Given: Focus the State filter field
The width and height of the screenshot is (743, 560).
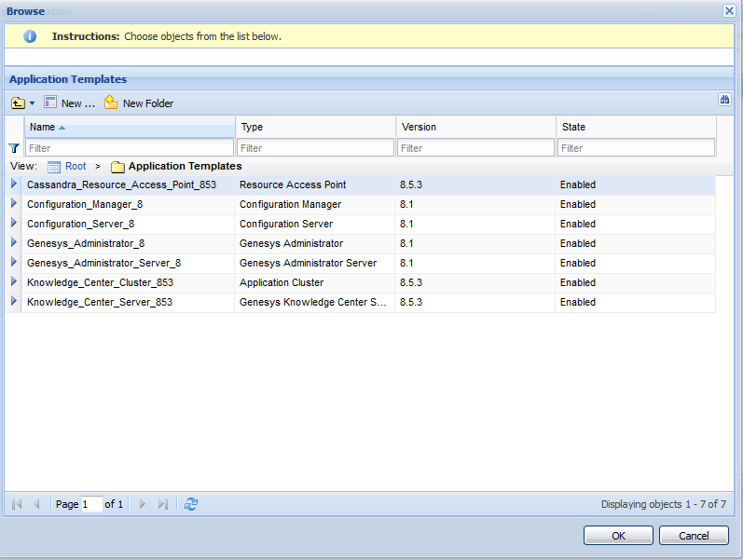Looking at the screenshot, I should (x=637, y=148).
